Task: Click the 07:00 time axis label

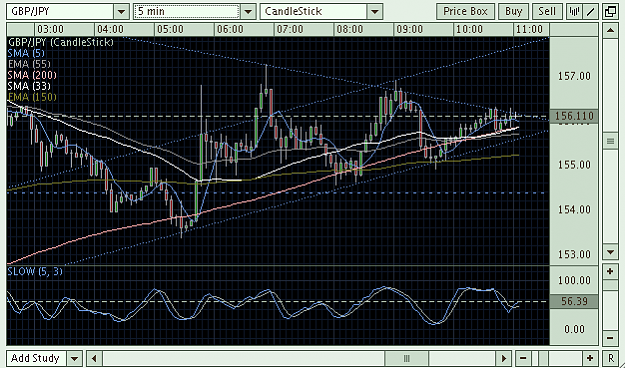Action: pyautogui.click(x=290, y=30)
